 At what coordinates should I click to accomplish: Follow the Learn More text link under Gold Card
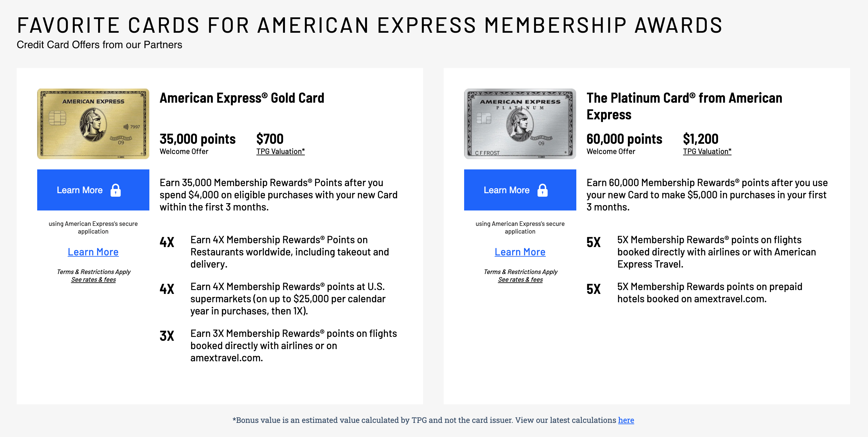click(93, 252)
